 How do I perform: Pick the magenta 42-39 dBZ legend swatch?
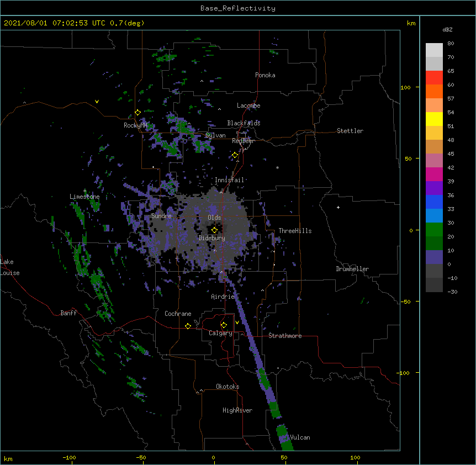click(434, 174)
